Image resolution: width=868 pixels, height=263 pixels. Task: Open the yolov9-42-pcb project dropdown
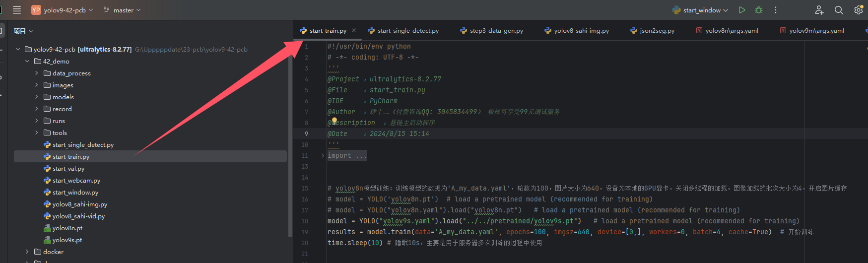click(x=63, y=10)
